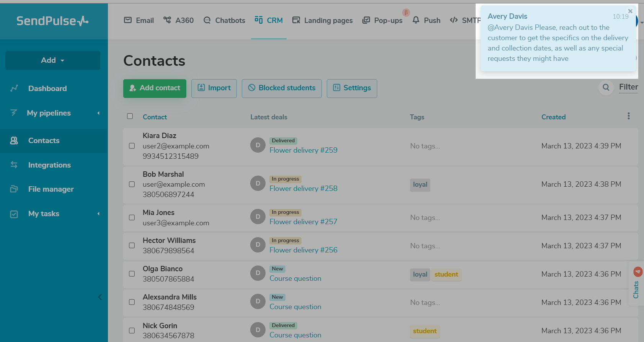Open the Email section

pos(139,20)
